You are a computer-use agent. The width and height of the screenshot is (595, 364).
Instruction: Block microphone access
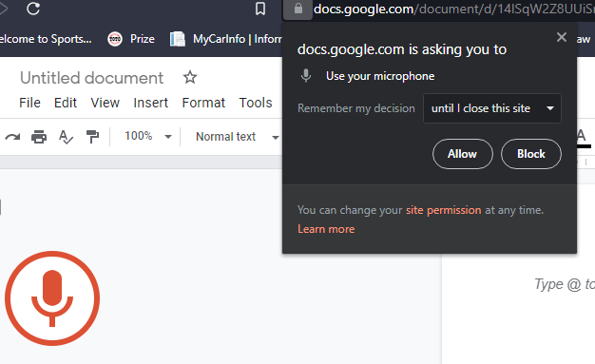531,154
